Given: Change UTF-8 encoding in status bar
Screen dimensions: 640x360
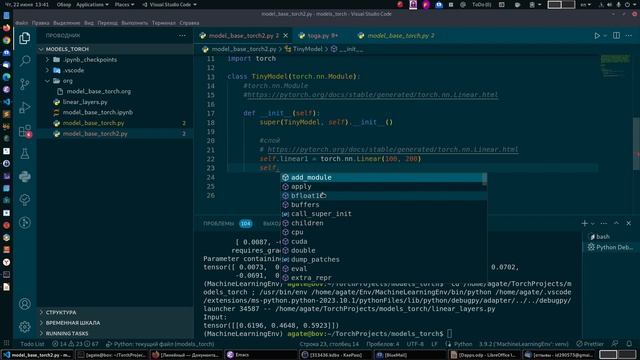Looking at the screenshot, I should tap(415, 344).
